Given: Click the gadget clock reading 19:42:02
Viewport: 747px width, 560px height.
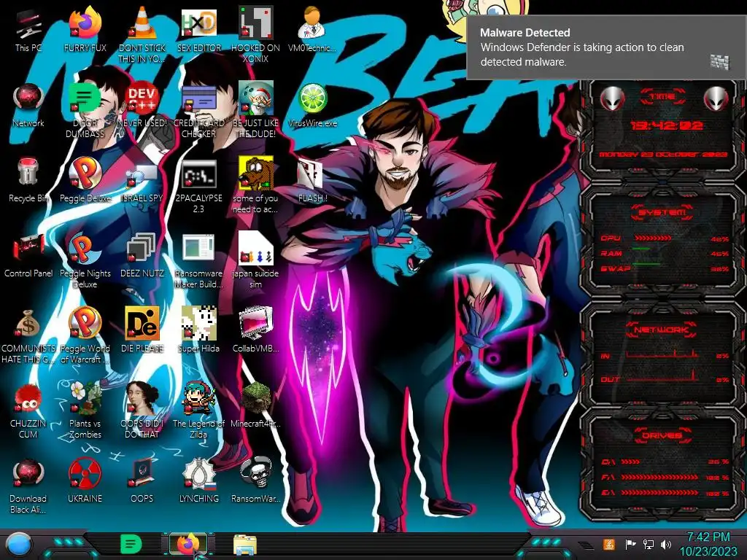Looking at the screenshot, I should pos(666,125).
